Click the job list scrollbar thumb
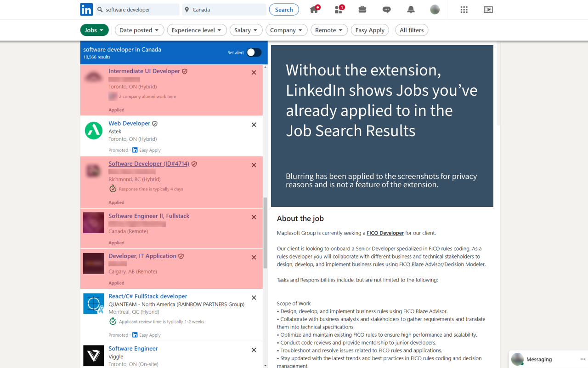This screenshot has height=368, width=588. click(265, 233)
